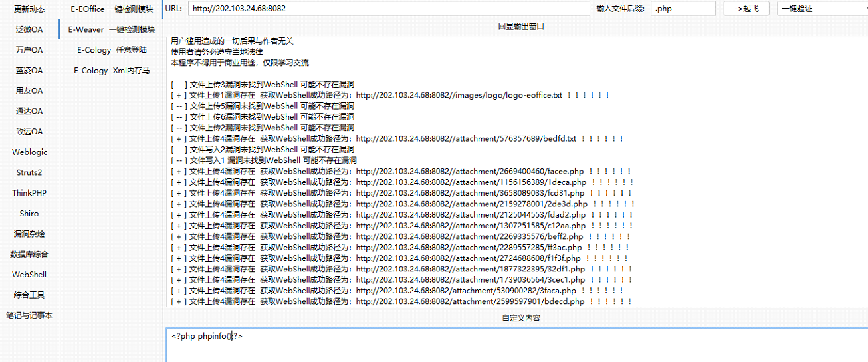
Task: Select the 致远OA sidebar tab
Action: (x=29, y=132)
